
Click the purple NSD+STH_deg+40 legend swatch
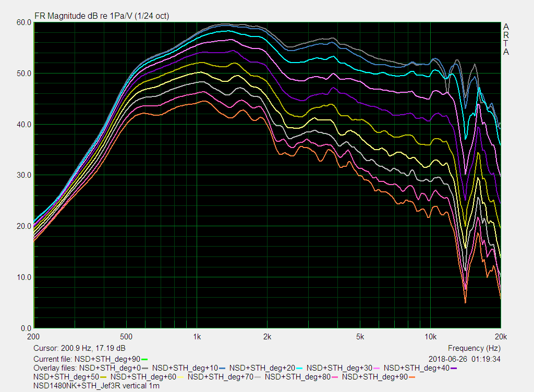point(454,368)
